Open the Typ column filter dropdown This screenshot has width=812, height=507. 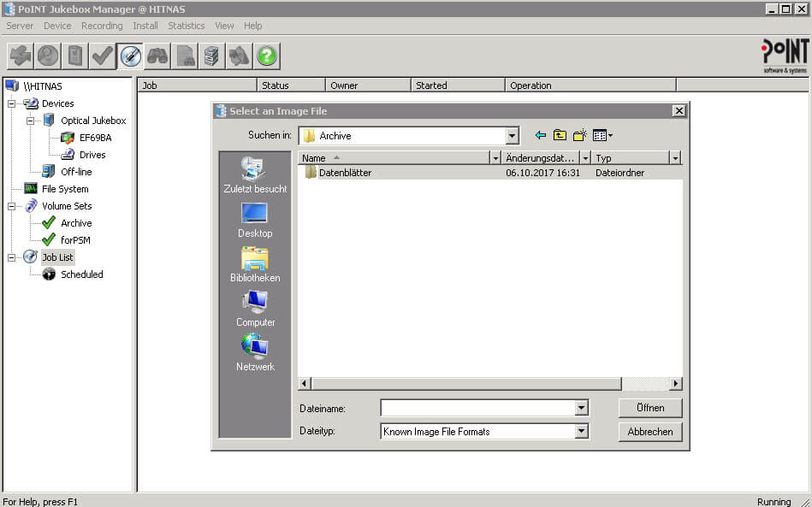pyautogui.click(x=675, y=158)
